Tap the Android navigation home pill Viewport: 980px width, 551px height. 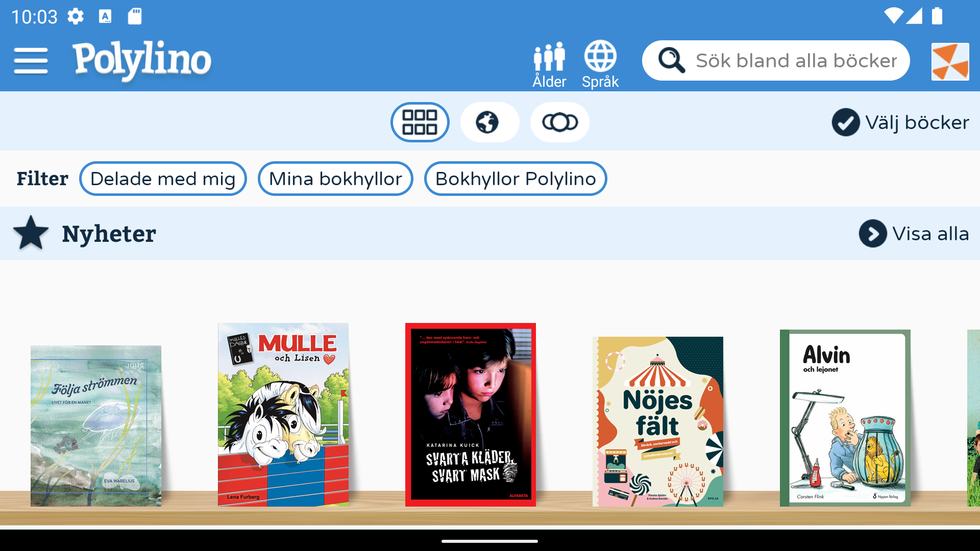489,541
